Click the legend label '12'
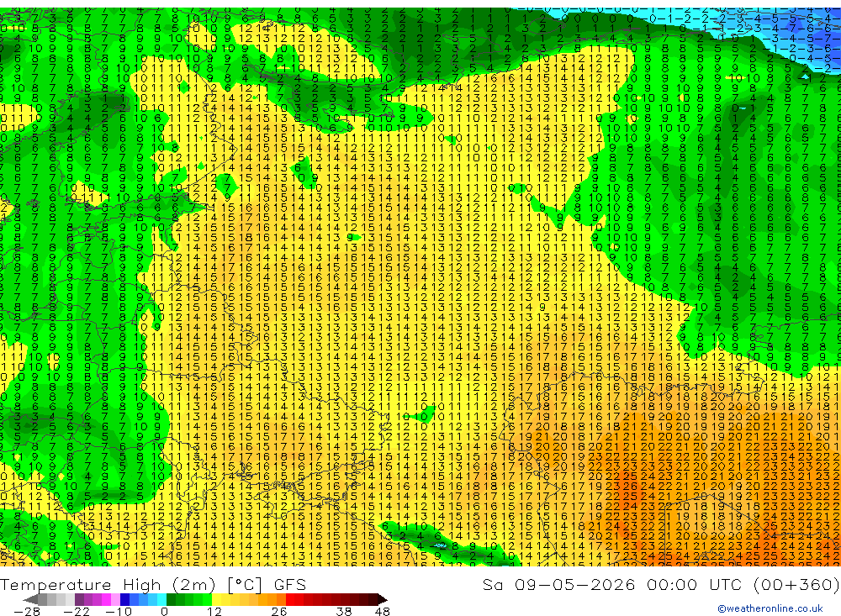This screenshot has width=841, height=616. point(214,612)
